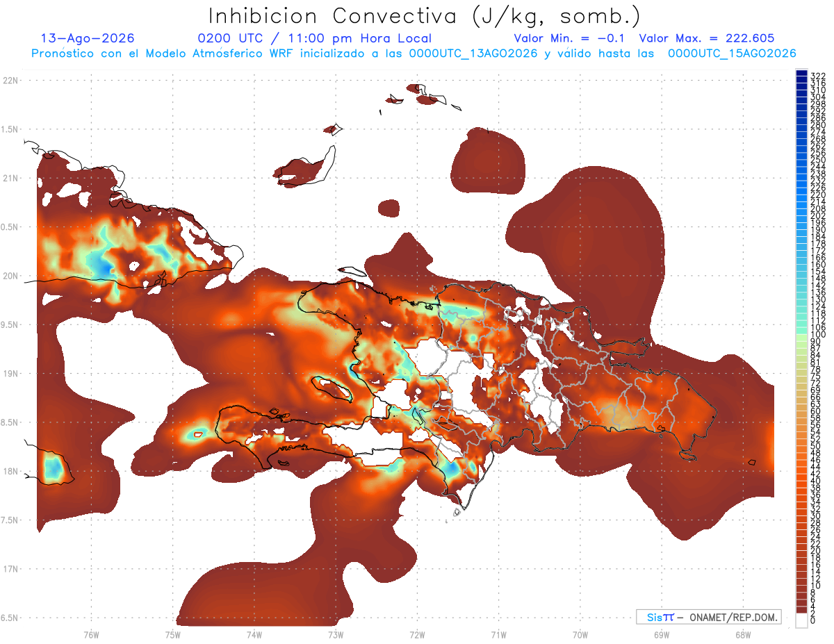Click the "21N" latitude label
Screen dimensions: 834x644
10,178
